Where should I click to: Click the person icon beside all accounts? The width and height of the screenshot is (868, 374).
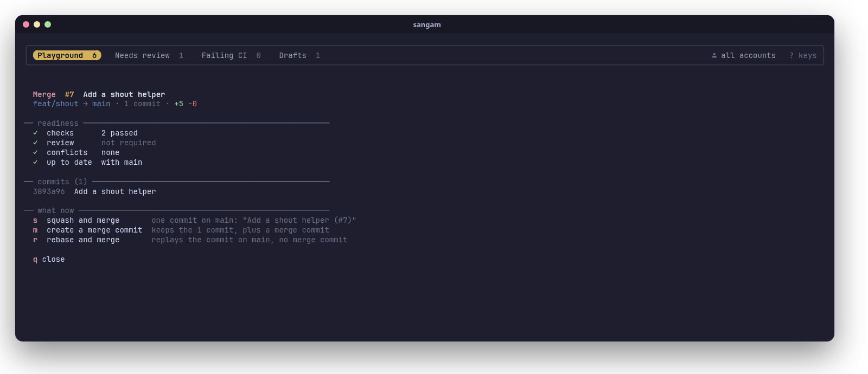point(714,55)
